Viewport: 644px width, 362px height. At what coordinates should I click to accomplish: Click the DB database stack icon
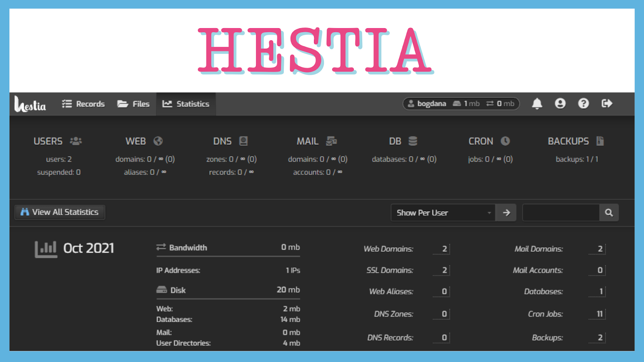tap(413, 141)
